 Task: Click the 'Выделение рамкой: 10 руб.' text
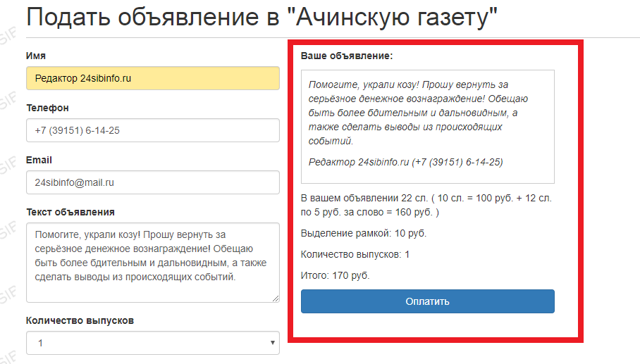pos(363,233)
